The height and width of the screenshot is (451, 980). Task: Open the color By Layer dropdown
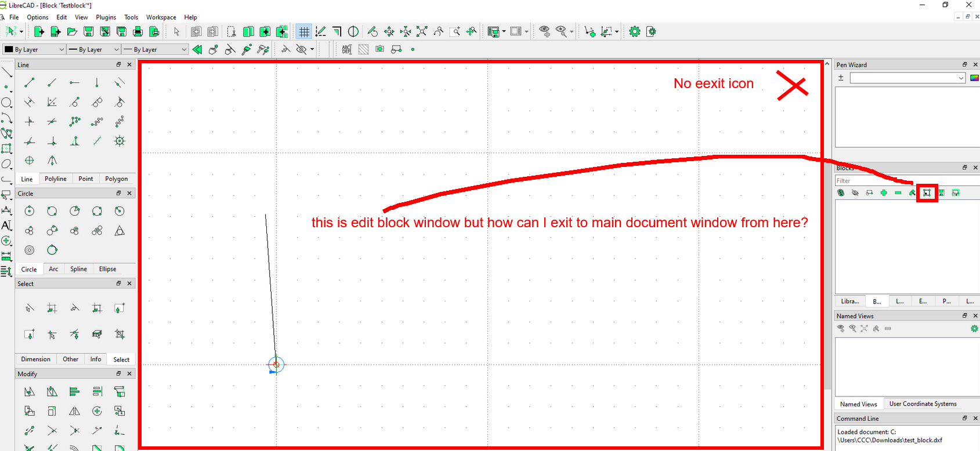point(34,49)
